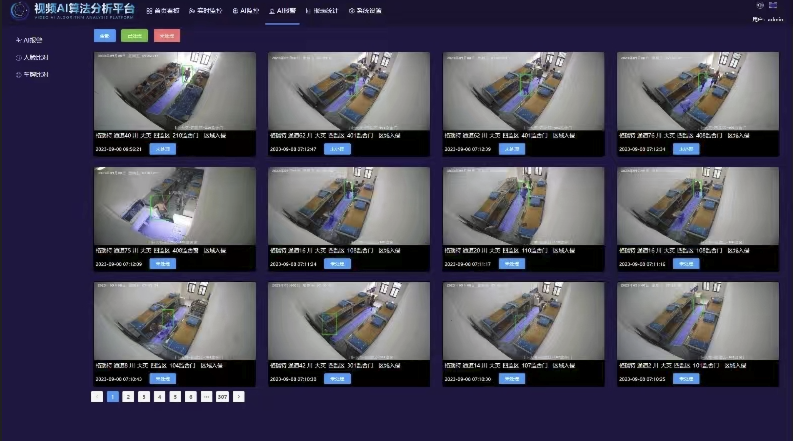Open the last alarm snapshot in the bottom row
This screenshot has width=793, height=441.
[697, 320]
